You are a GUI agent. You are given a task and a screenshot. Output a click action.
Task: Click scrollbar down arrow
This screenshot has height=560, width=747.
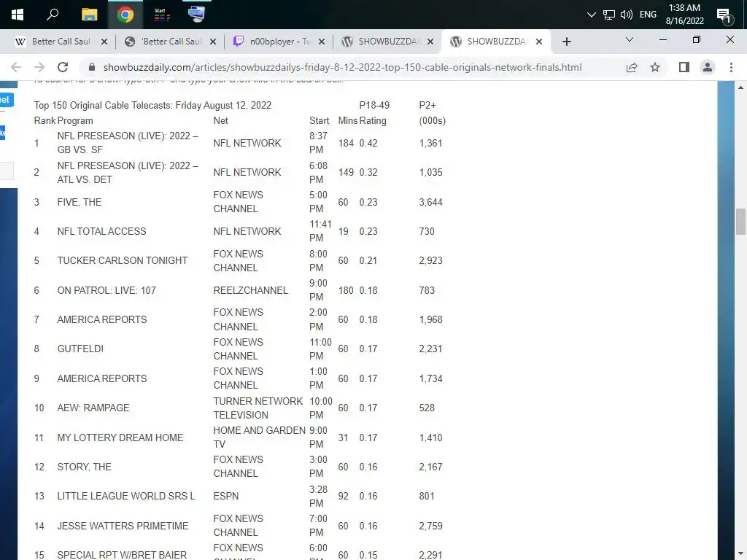[x=740, y=553]
